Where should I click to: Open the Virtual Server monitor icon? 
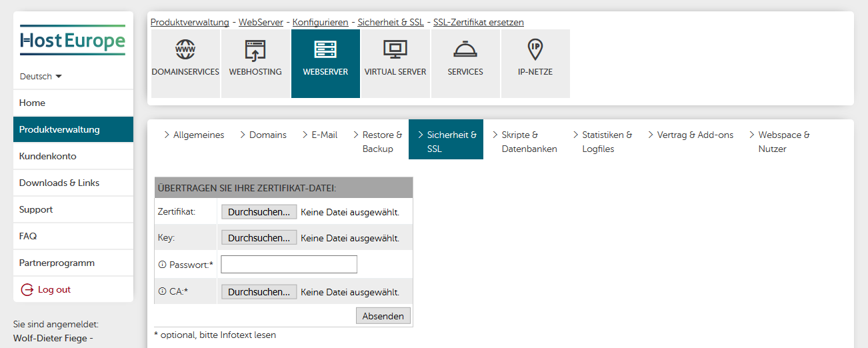click(x=395, y=49)
